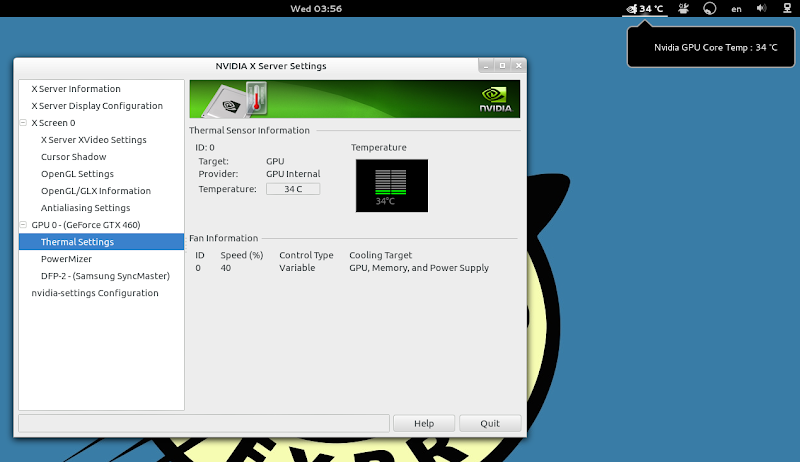
Task: Open the paw icon in the top panel
Action: 684,9
